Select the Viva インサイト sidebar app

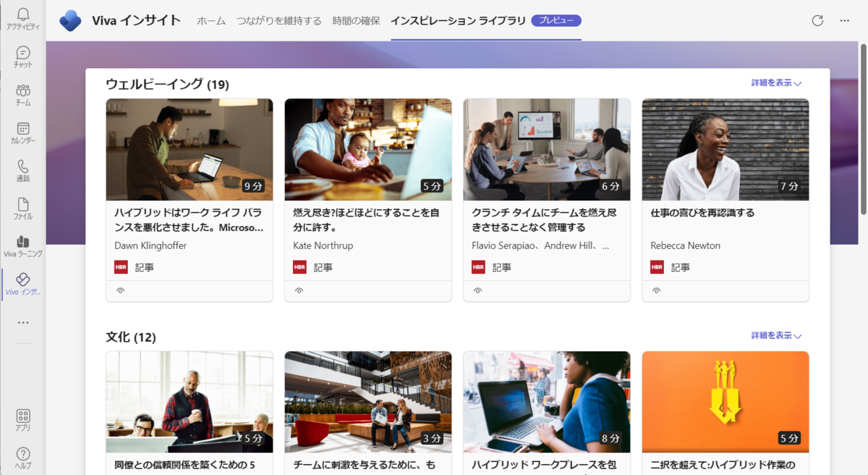pyautogui.click(x=23, y=285)
